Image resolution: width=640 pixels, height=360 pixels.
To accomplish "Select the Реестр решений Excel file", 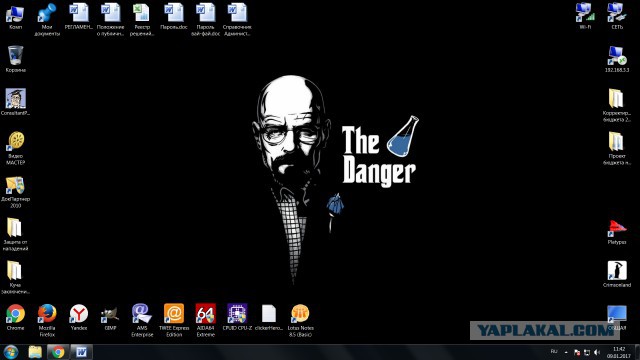I will (142, 19).
